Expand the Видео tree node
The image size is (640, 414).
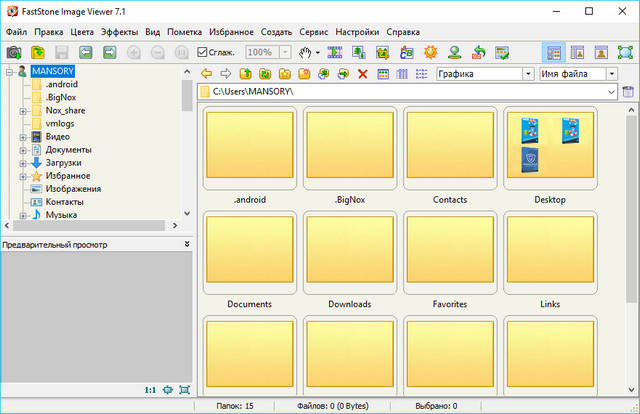(x=22, y=137)
